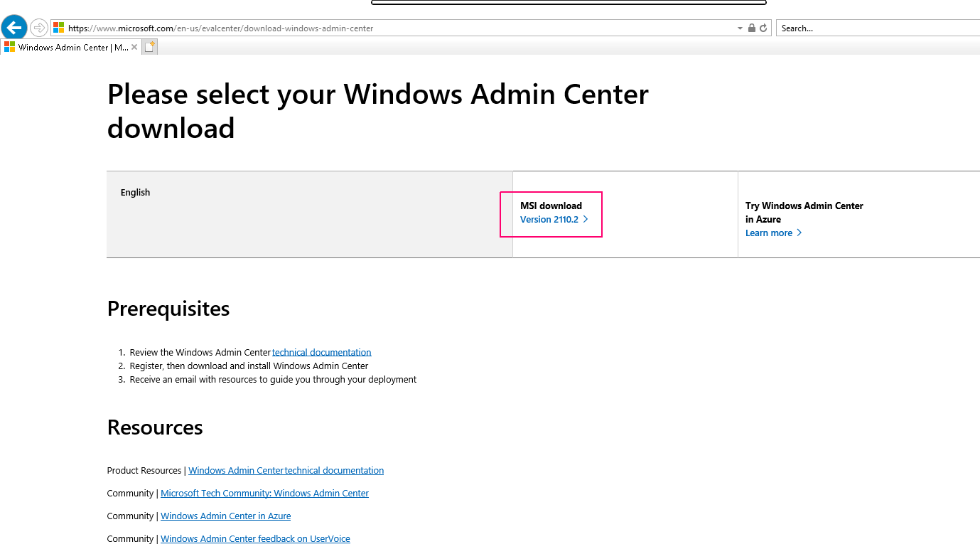Open technical documentation link in Prerequisites

click(321, 352)
